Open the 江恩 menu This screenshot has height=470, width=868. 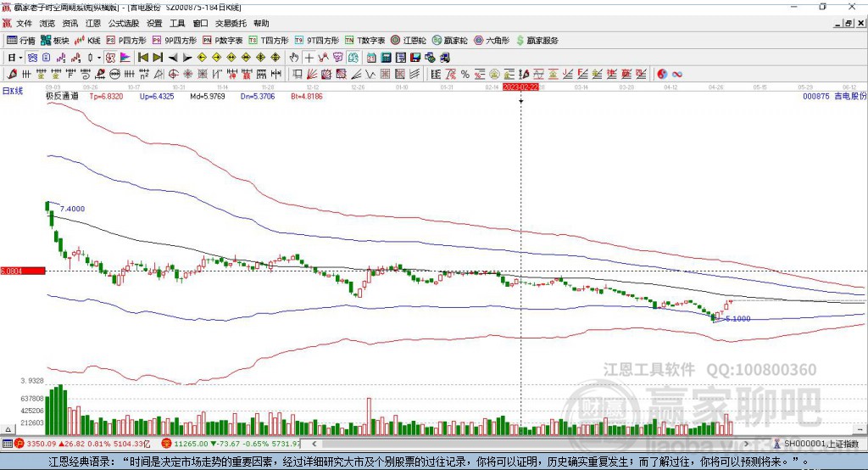click(93, 23)
